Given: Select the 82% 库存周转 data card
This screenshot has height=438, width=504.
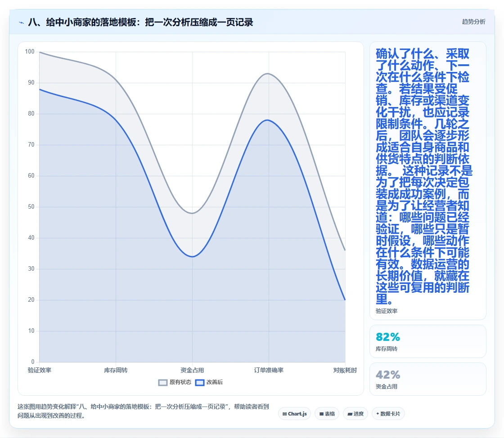Looking at the screenshot, I should pos(427,341).
